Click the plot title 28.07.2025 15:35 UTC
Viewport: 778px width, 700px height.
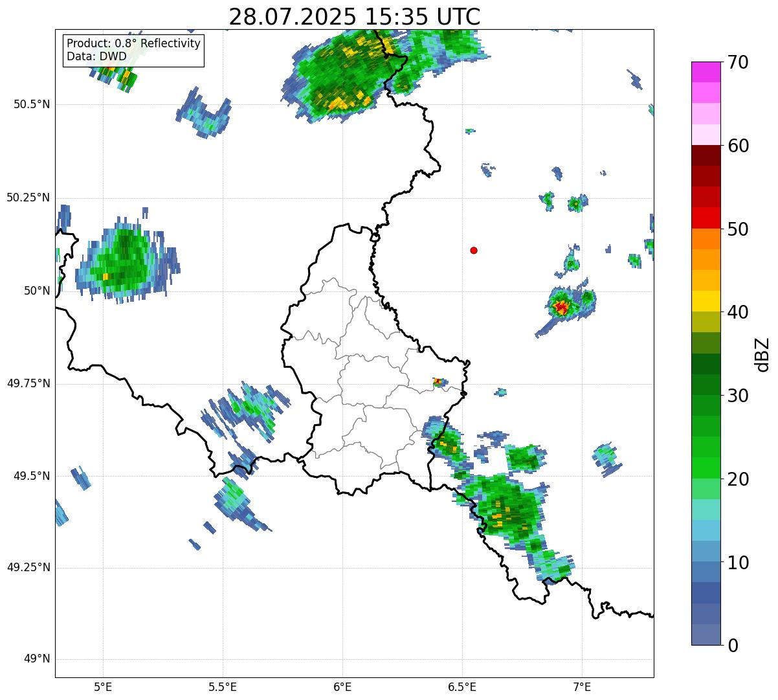[355, 16]
